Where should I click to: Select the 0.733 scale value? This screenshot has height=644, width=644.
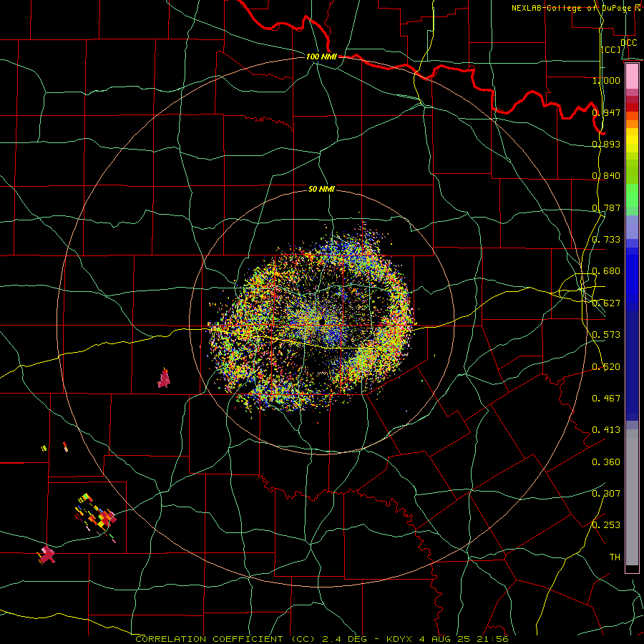606,240
